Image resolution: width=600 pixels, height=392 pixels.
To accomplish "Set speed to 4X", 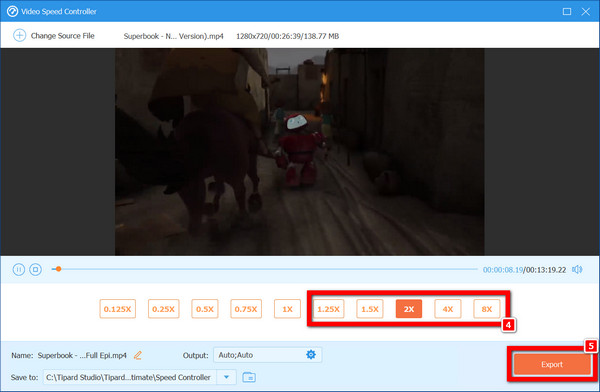I will pos(448,309).
